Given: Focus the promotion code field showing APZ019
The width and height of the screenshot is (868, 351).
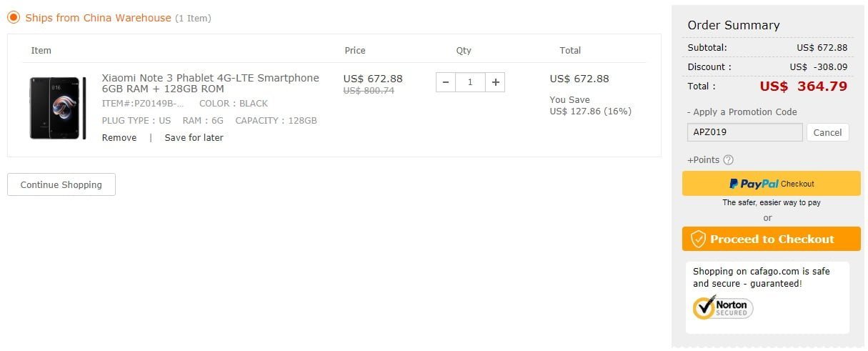Looking at the screenshot, I should click(745, 132).
